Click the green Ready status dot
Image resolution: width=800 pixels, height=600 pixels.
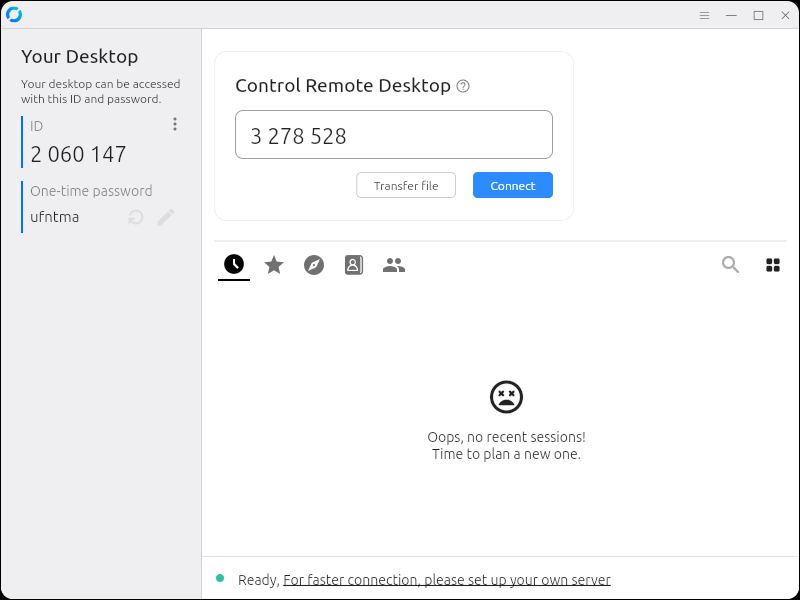(x=220, y=578)
